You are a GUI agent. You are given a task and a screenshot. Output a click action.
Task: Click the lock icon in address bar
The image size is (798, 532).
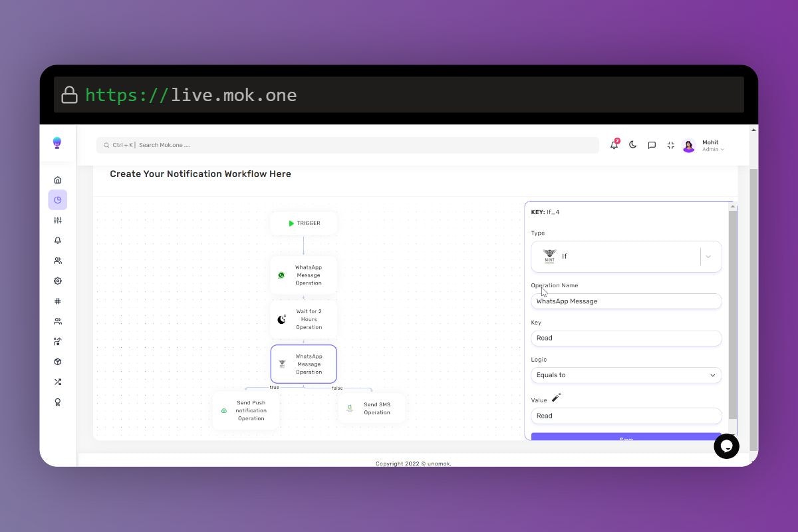tap(69, 95)
